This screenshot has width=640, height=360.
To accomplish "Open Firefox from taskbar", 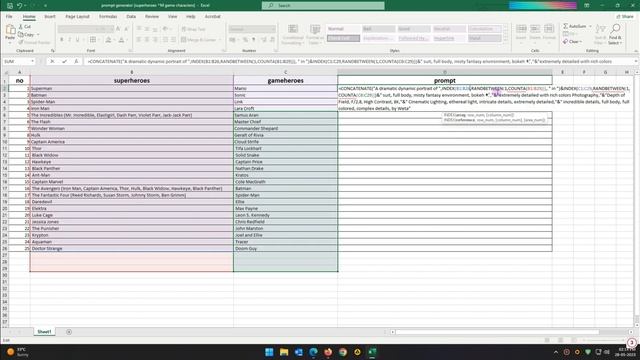I will coord(328,352).
